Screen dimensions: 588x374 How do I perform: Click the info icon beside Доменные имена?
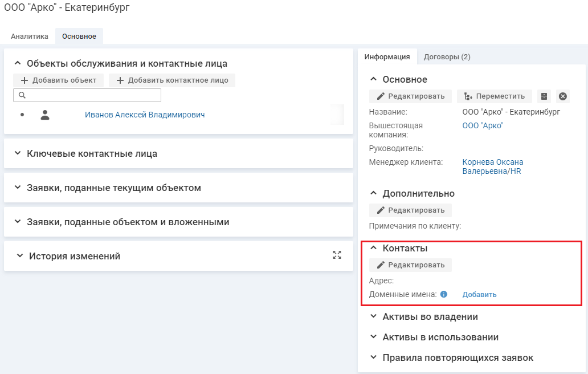444,295
